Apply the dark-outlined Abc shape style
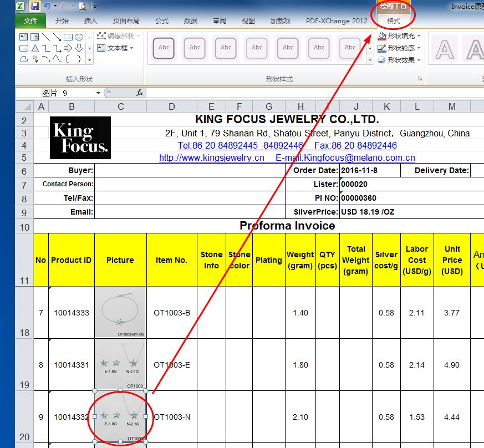The height and width of the screenshot is (448, 484). [x=164, y=48]
